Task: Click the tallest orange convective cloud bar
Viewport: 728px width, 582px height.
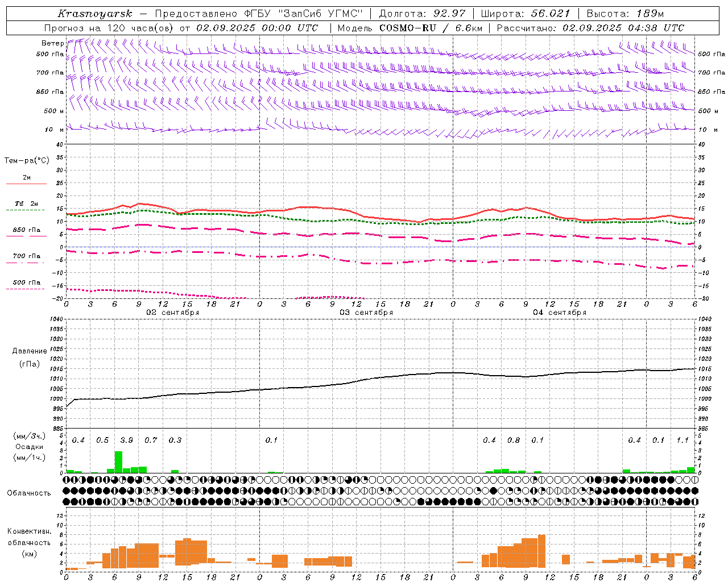Action: point(541,551)
